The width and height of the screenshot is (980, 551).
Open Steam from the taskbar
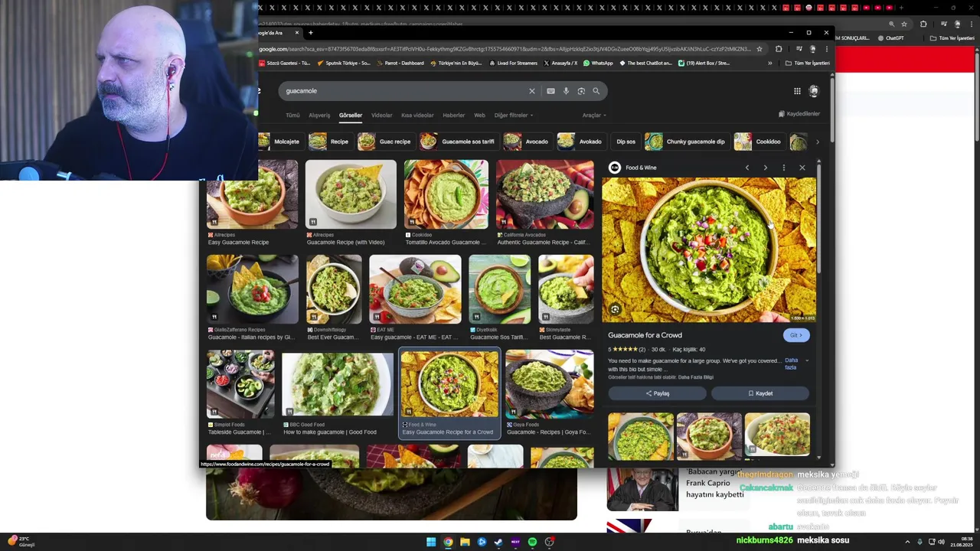pyautogui.click(x=498, y=542)
